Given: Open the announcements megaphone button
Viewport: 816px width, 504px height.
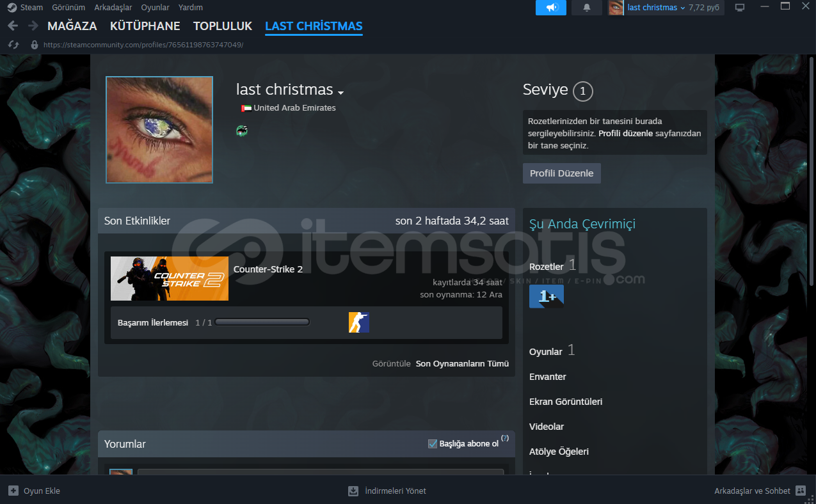Looking at the screenshot, I should pyautogui.click(x=551, y=8).
